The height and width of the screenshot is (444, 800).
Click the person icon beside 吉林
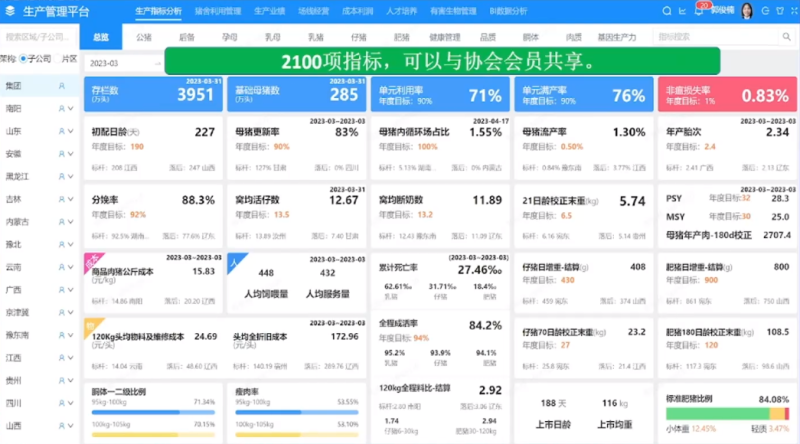pyautogui.click(x=62, y=199)
